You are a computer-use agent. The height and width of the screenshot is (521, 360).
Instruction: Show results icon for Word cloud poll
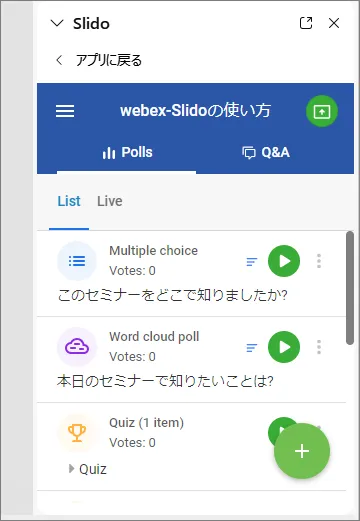click(252, 348)
